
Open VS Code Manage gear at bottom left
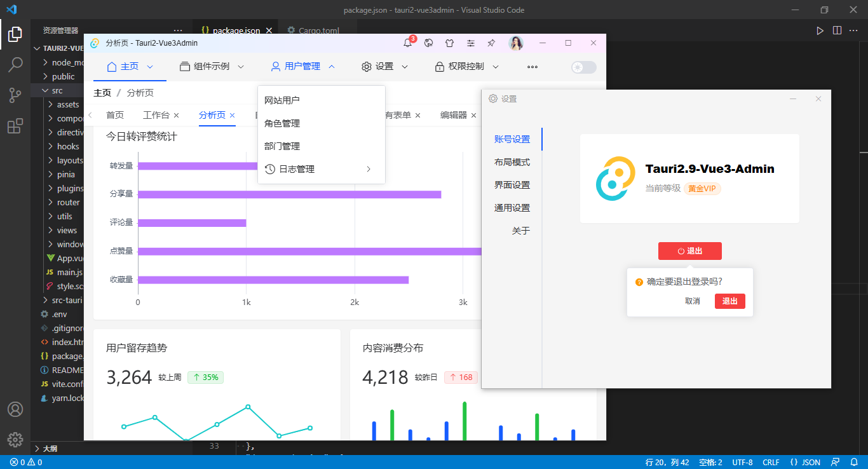(15, 438)
